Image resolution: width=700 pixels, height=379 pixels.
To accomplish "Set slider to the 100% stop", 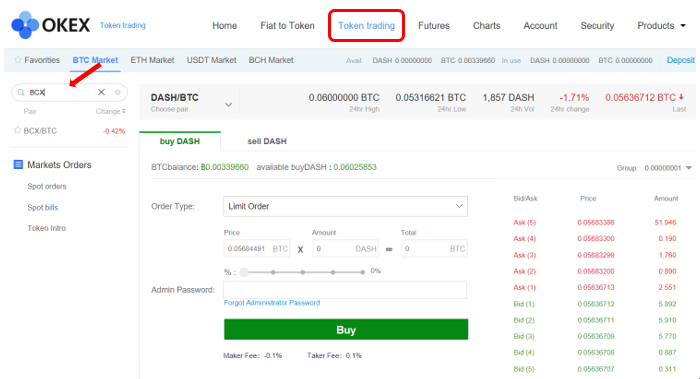I will [362, 272].
